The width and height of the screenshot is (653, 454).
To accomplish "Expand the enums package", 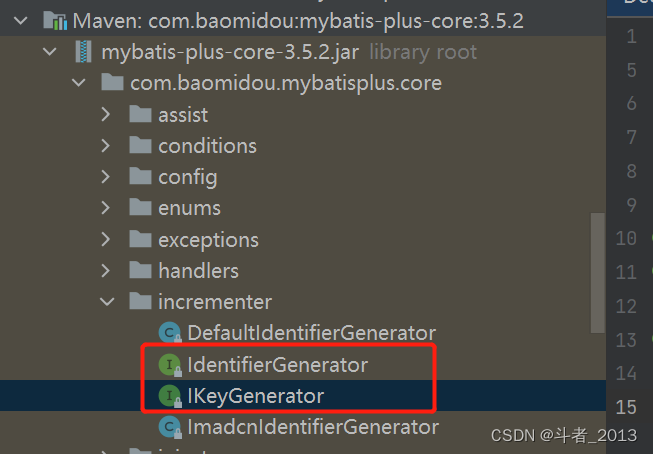I will (107, 209).
